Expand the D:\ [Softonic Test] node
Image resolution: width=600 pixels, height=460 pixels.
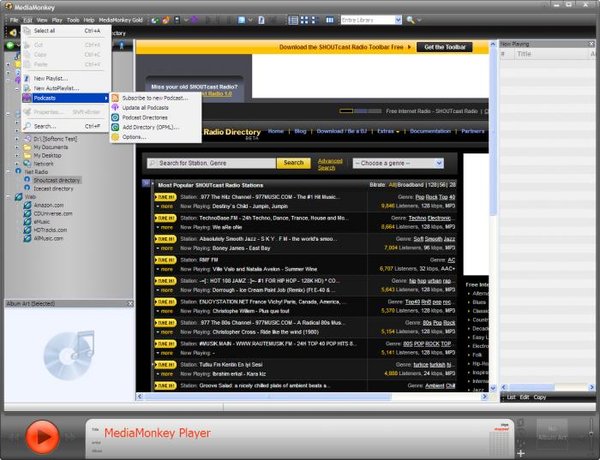(17, 139)
